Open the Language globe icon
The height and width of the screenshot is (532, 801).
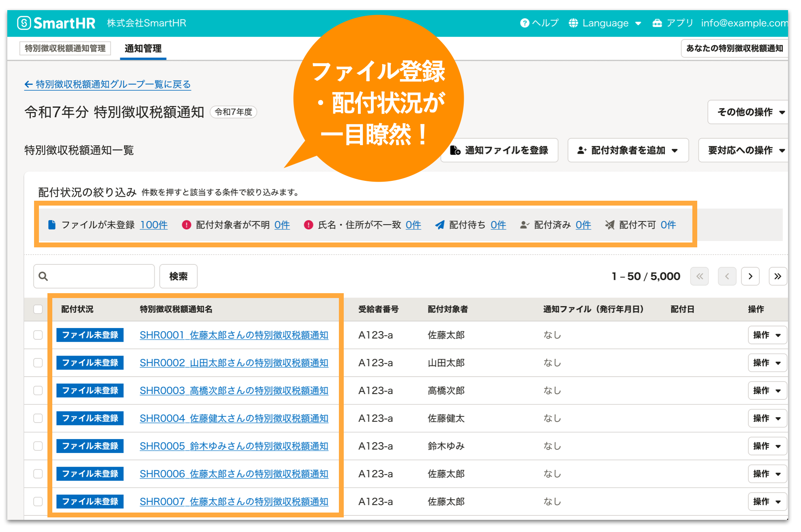(574, 23)
